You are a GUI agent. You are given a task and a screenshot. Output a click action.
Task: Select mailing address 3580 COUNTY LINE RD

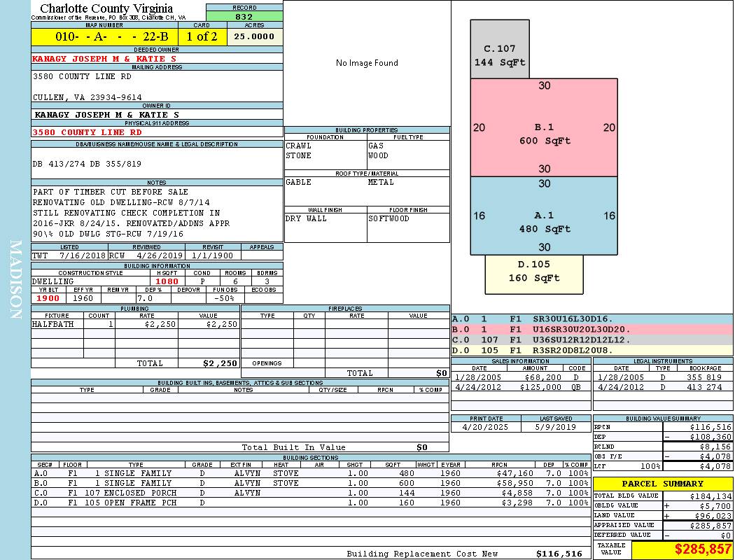[x=82, y=76]
